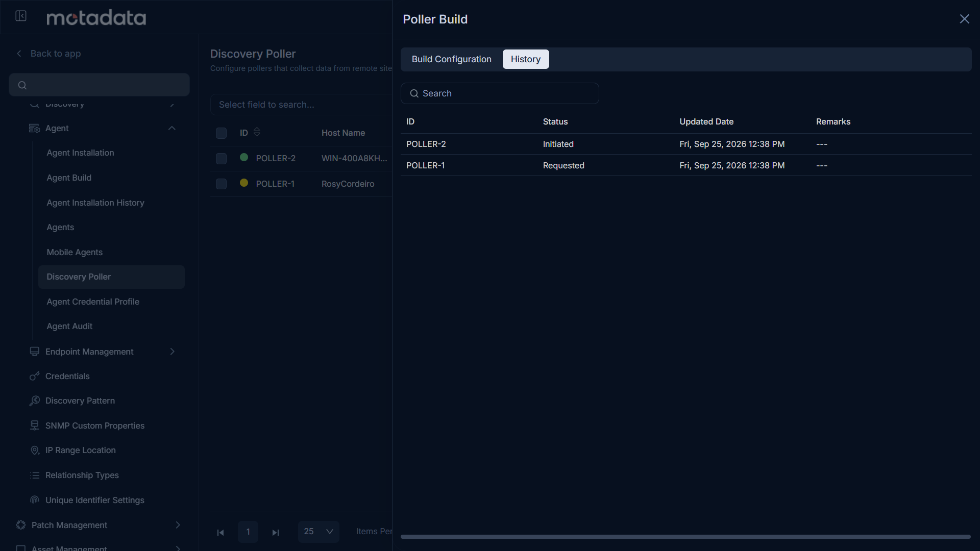
Task: Click the Patch Management gear icon
Action: tap(21, 525)
